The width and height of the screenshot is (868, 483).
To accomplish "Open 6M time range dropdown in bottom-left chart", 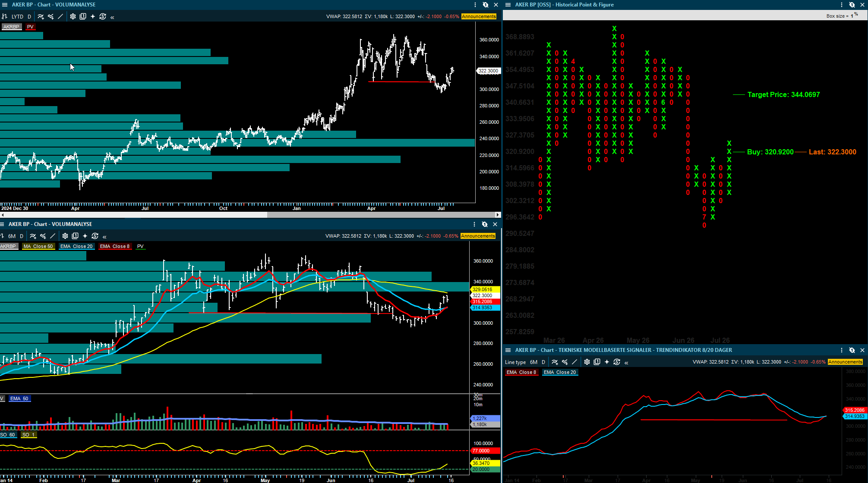I will [12, 236].
